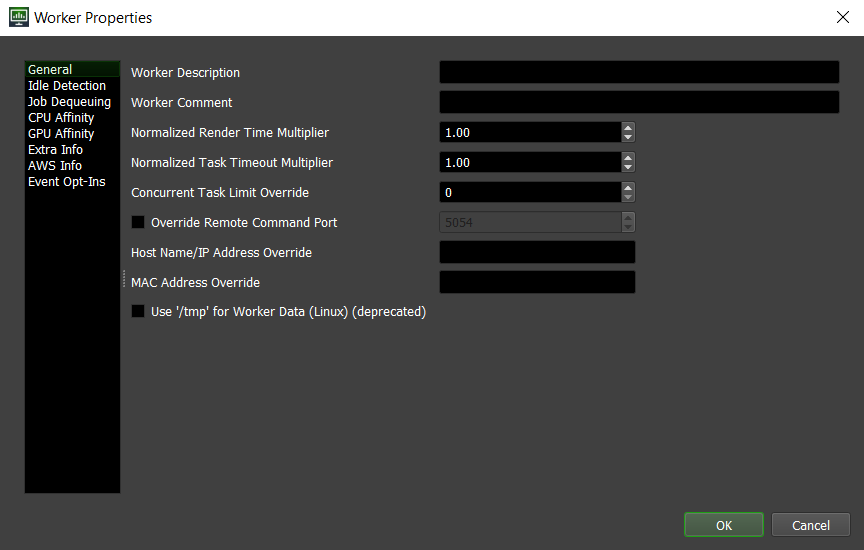Go to the AWS Info section
864x550 pixels.
(x=72, y=165)
